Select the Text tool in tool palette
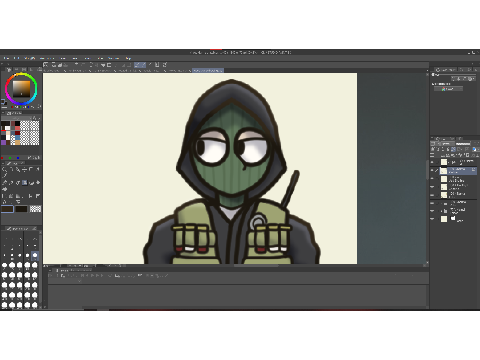 coord(18,201)
